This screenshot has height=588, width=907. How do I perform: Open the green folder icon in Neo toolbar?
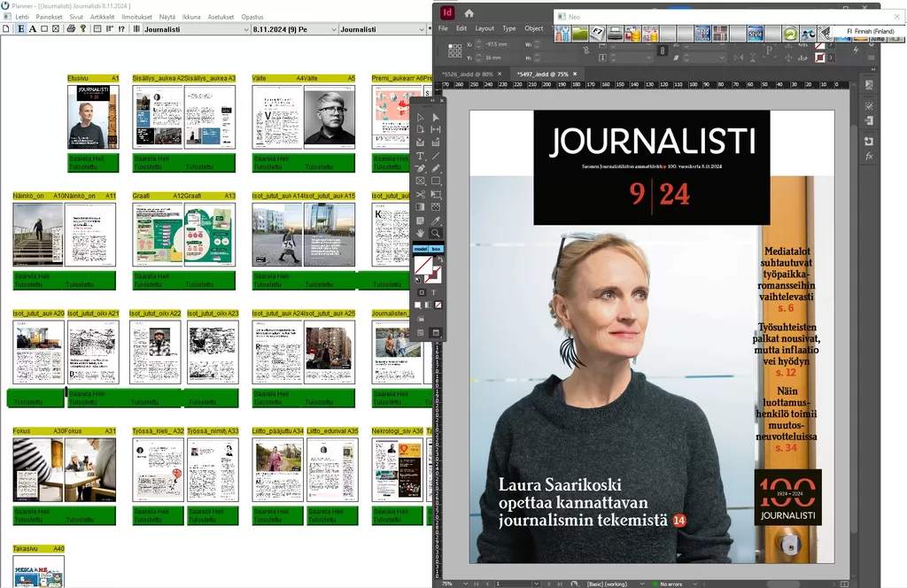[x=580, y=34]
